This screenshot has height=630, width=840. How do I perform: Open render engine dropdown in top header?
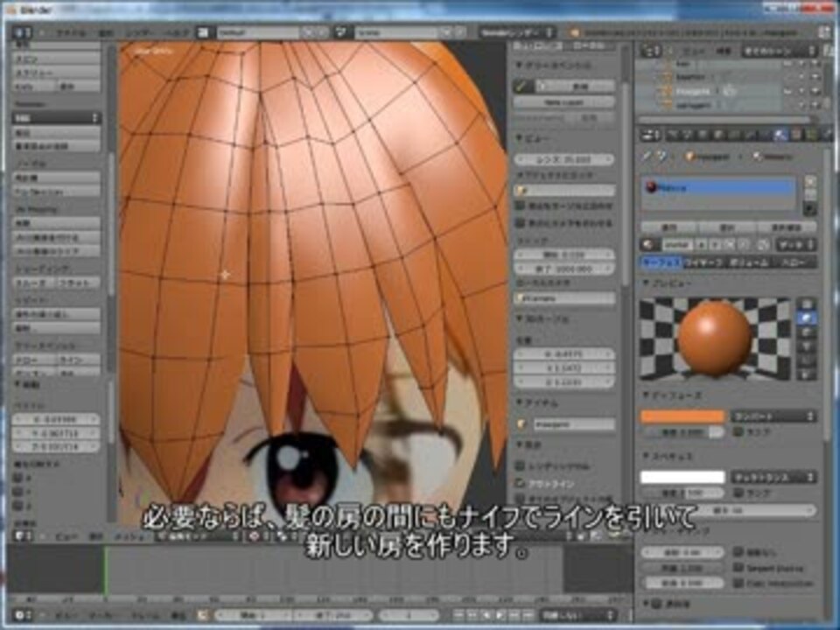click(516, 32)
